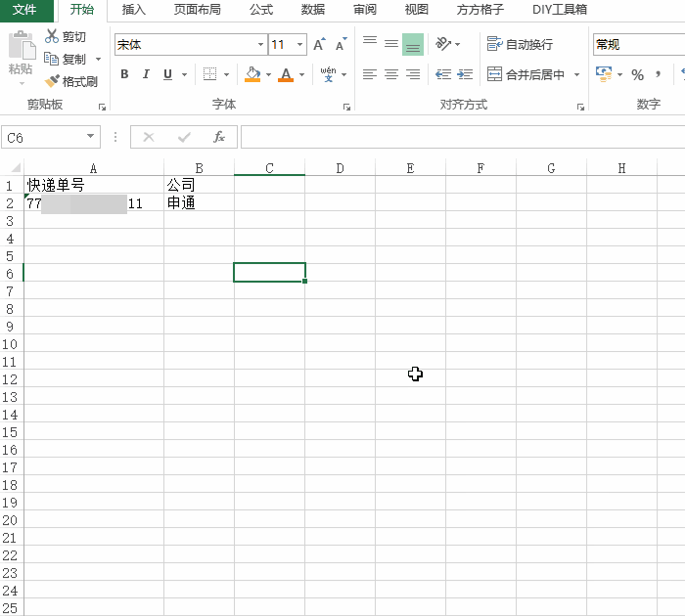Screen dimensions: 685x616
Task: Align text to middle of cell
Action: (x=391, y=44)
